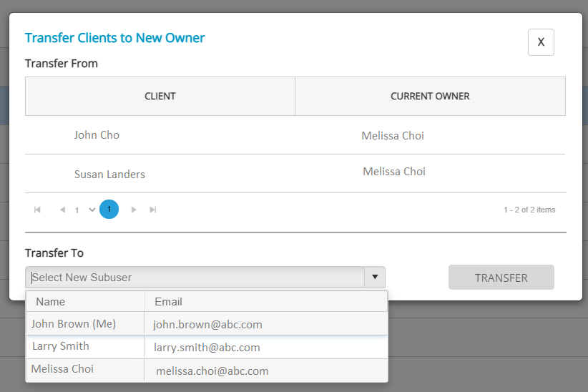Choose Larry Smith from subuser list
The height and width of the screenshot is (392, 588).
coord(207,347)
